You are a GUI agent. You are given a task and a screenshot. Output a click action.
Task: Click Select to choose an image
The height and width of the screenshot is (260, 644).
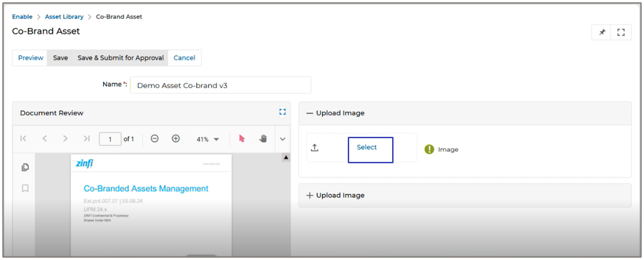[x=367, y=148]
